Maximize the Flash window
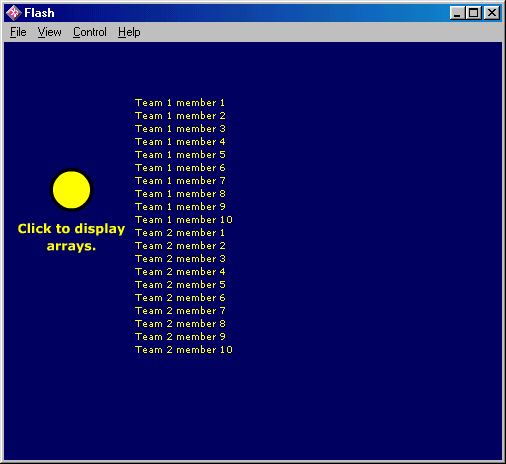This screenshot has width=506, height=464. (473, 13)
